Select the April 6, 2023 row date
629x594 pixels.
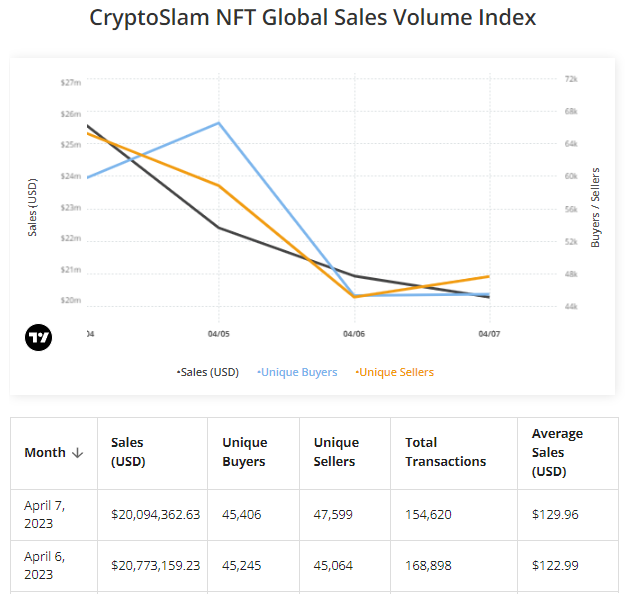pos(44,565)
